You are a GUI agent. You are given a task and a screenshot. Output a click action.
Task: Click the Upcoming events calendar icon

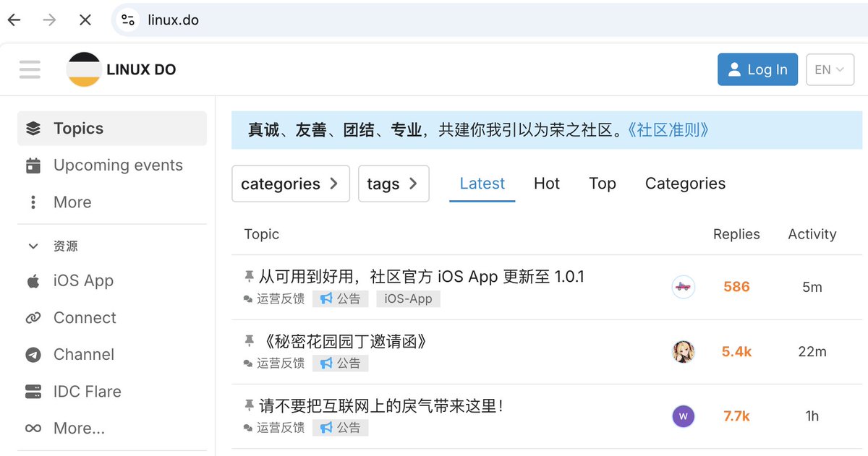coord(33,165)
